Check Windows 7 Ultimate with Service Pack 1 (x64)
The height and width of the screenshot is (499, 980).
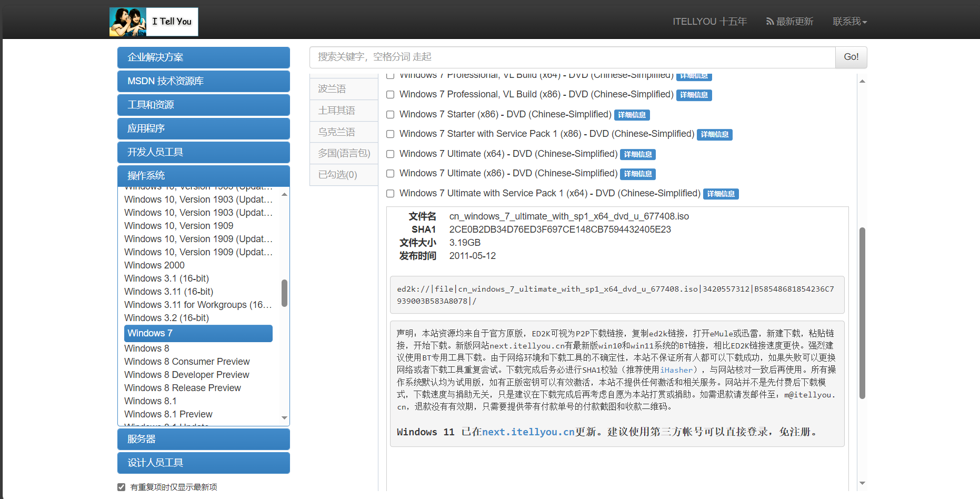391,194
